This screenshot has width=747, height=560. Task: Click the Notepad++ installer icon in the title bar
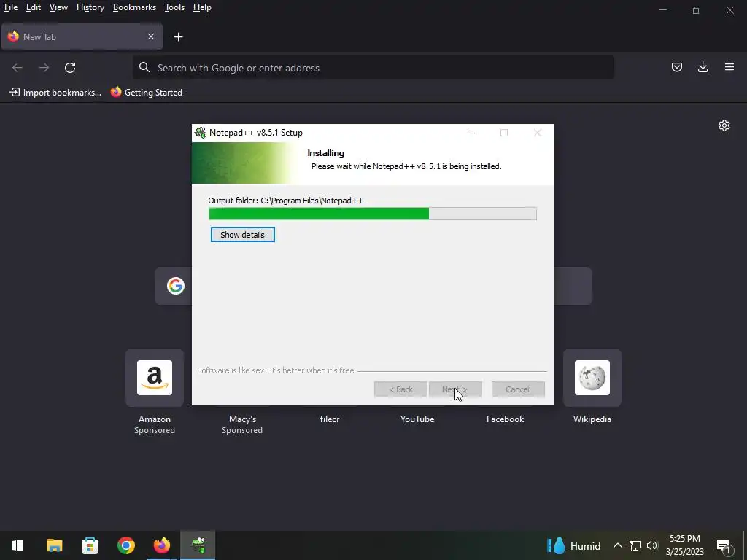[201, 133]
